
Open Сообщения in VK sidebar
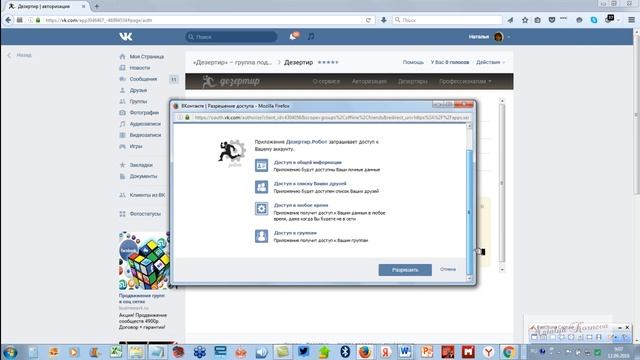(143, 79)
